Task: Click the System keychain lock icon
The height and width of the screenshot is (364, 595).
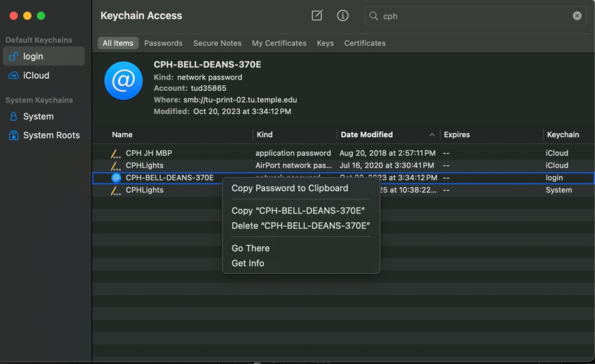Action: coord(13,117)
